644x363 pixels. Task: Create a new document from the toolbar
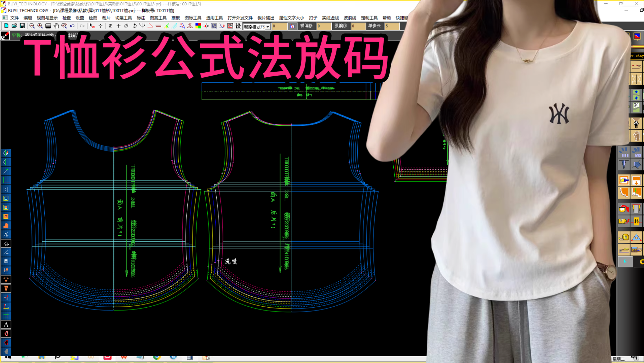(x=6, y=25)
